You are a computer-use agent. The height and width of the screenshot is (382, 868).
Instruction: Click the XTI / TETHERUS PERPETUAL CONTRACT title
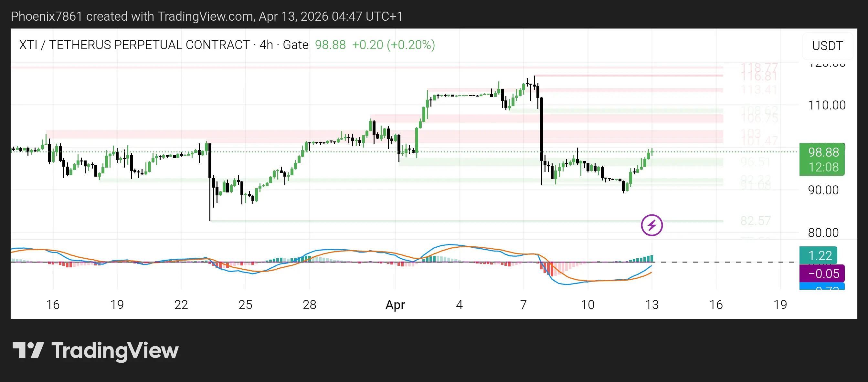tap(134, 45)
